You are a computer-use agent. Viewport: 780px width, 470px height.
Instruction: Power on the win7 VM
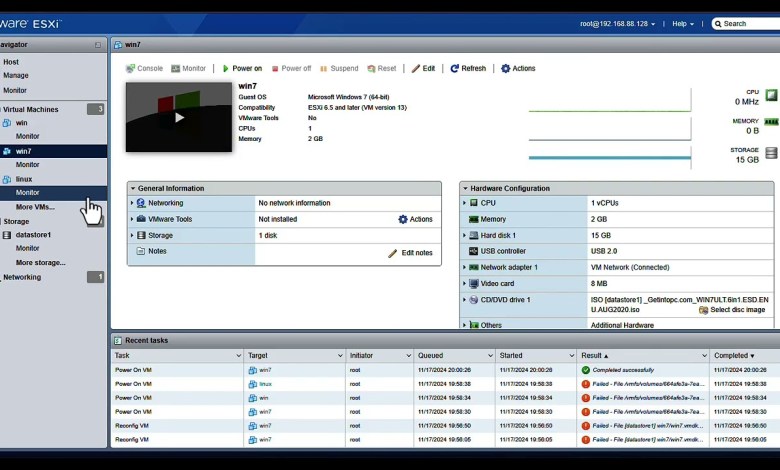click(242, 68)
